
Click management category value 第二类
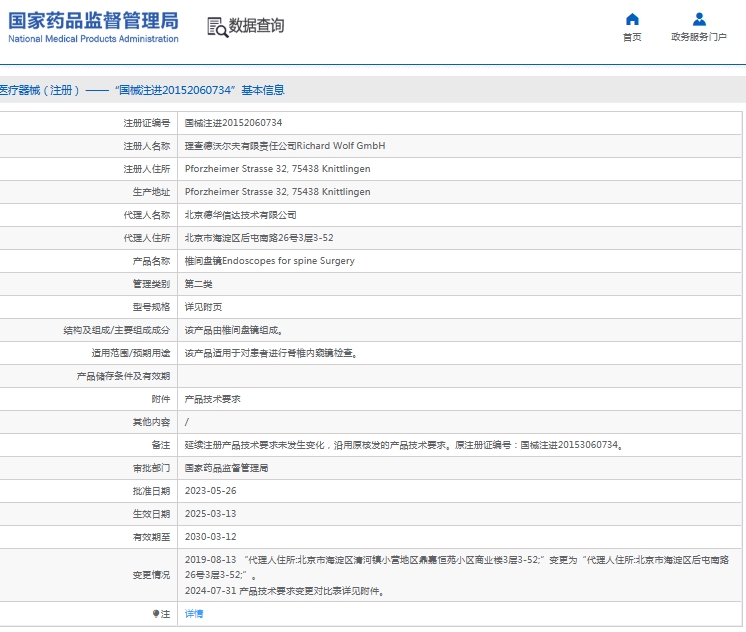tap(198, 284)
